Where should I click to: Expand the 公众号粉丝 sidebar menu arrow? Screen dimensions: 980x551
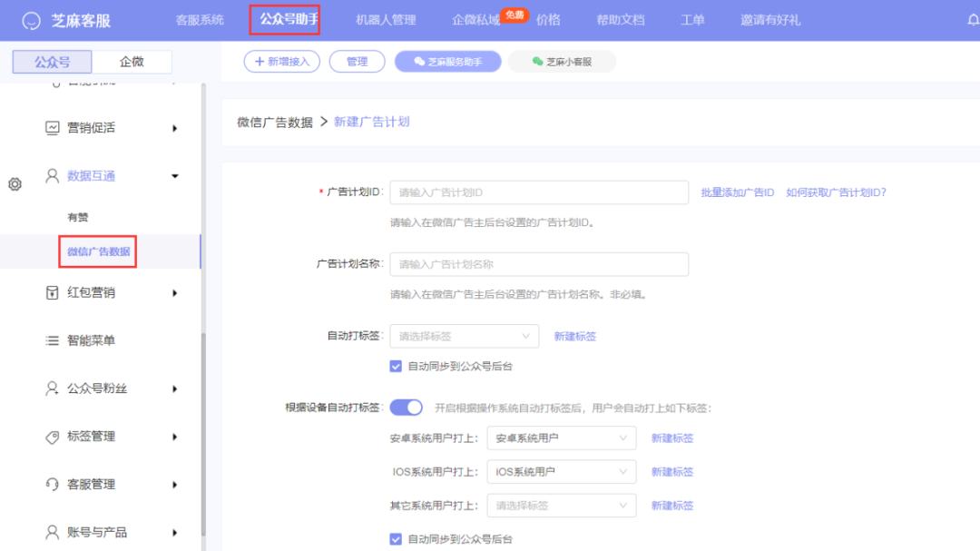click(x=175, y=389)
